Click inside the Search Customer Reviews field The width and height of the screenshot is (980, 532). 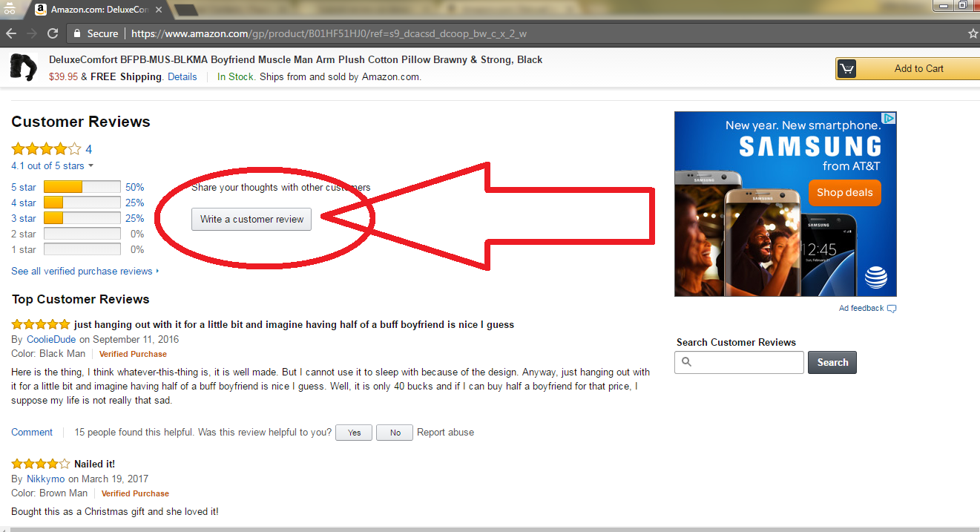tap(738, 362)
